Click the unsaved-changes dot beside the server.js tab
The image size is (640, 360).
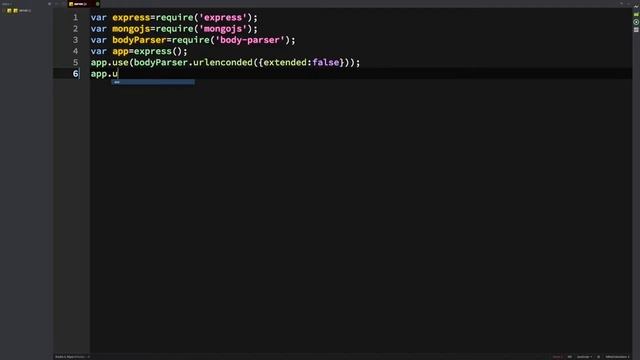click(98, 4)
